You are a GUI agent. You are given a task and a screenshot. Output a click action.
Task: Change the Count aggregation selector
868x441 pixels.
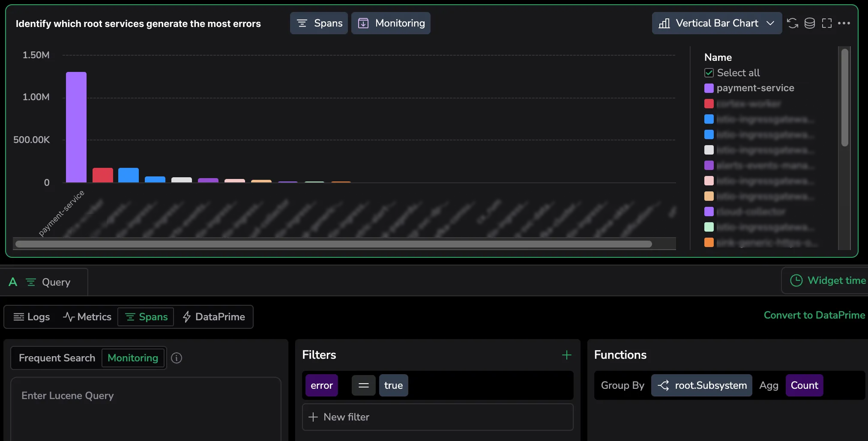pos(804,385)
